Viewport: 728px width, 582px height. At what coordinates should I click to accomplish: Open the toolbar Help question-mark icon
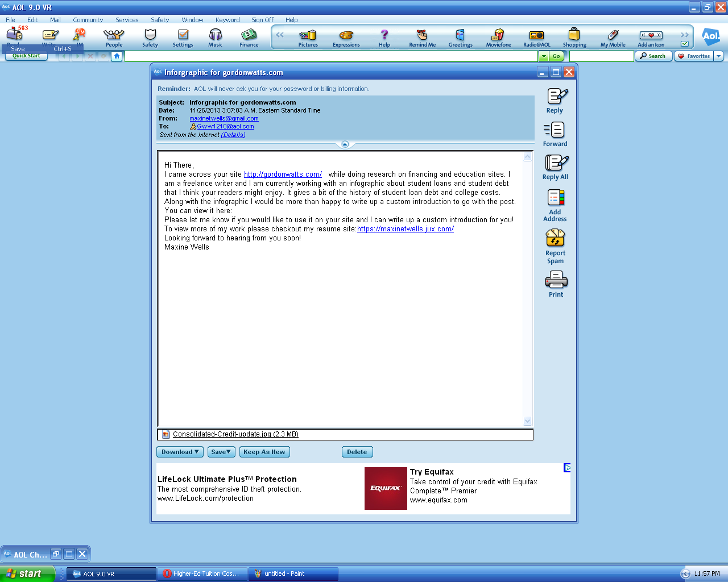(384, 38)
